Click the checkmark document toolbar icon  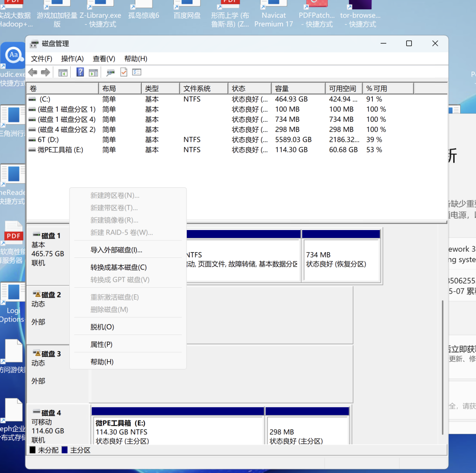(x=124, y=72)
